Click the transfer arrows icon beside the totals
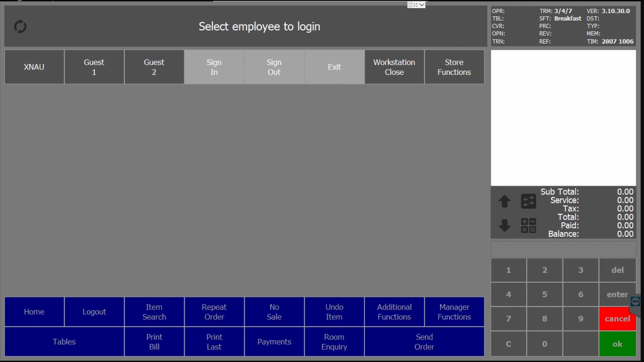 click(528, 201)
